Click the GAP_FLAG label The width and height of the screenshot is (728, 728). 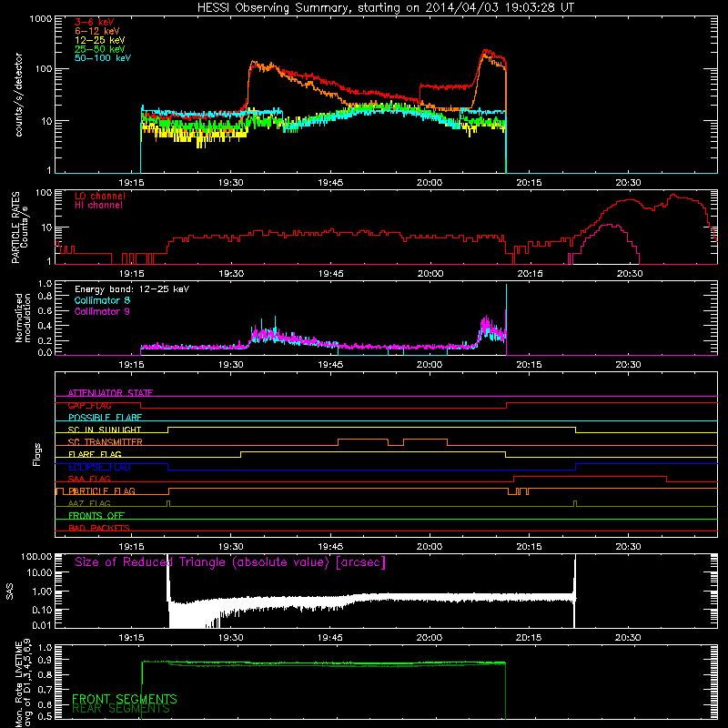(89, 405)
